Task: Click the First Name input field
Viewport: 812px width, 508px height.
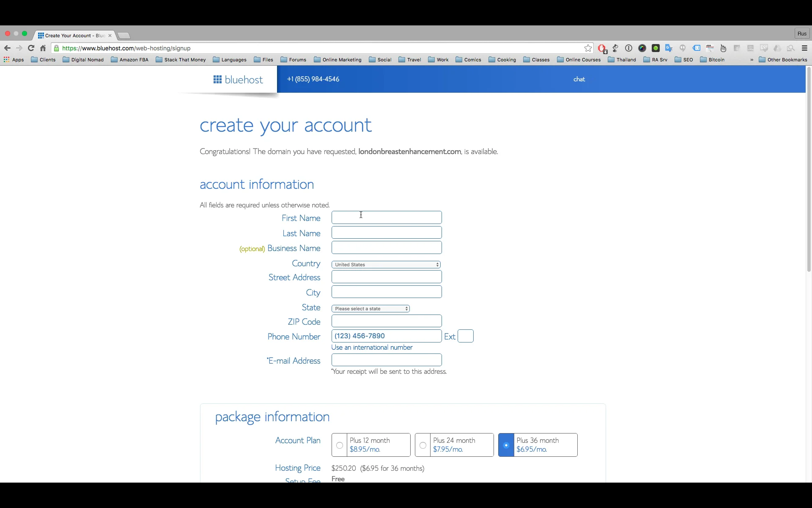Action: coord(386,217)
